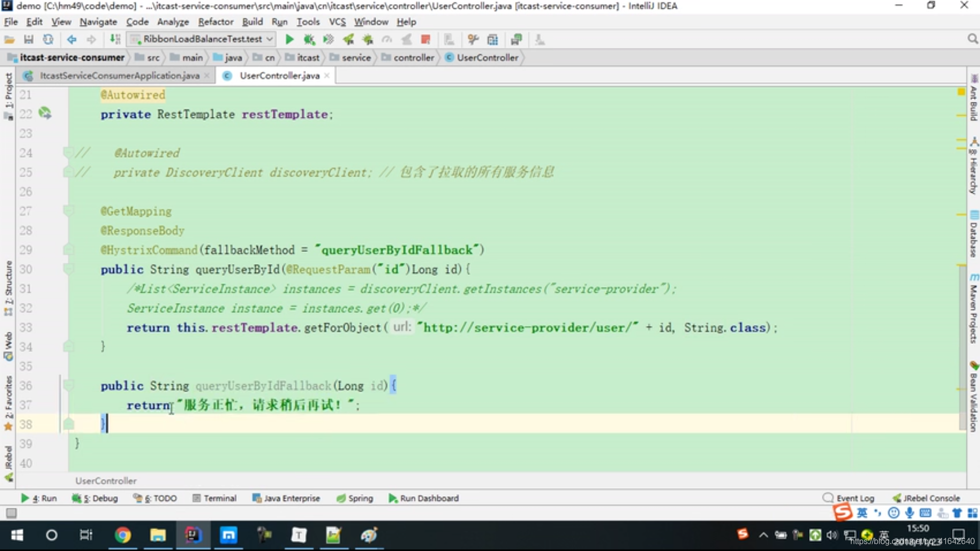This screenshot has width=980, height=551.
Task: Run with JRebel rocket icon
Action: point(348,39)
